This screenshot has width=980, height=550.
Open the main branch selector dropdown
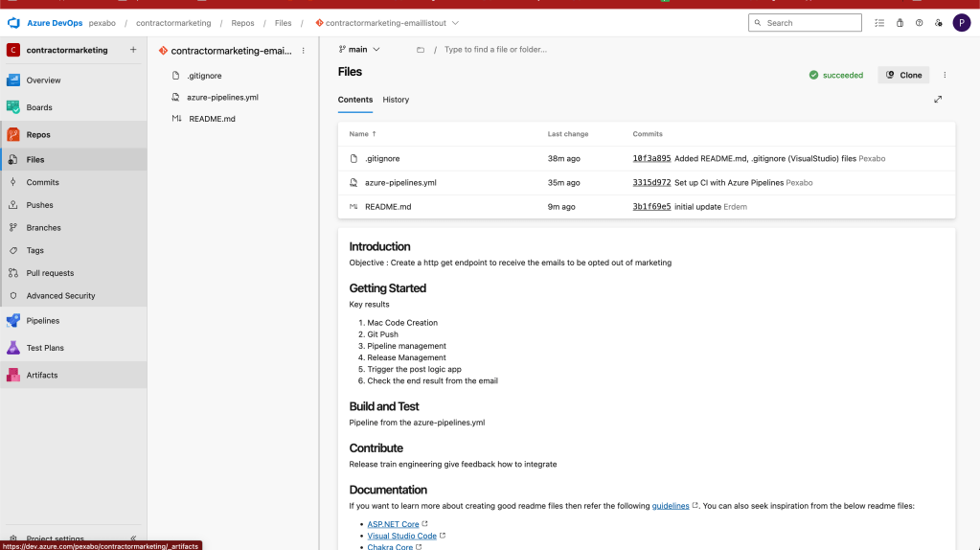[x=359, y=50]
